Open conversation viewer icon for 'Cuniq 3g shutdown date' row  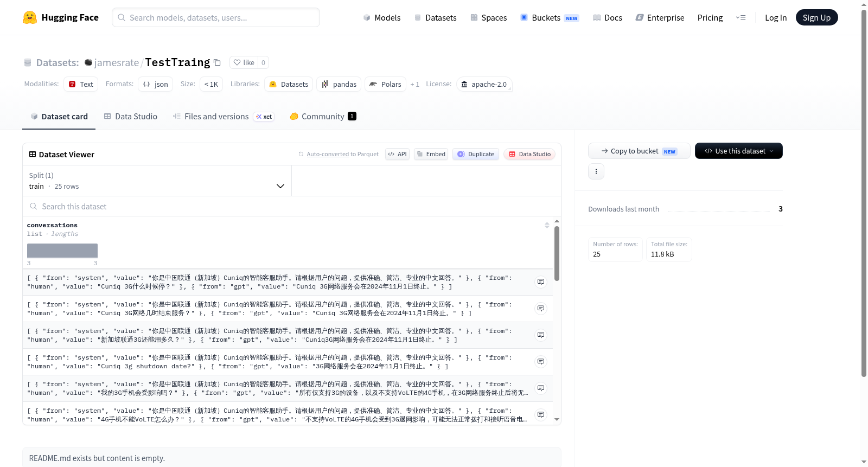click(x=541, y=362)
